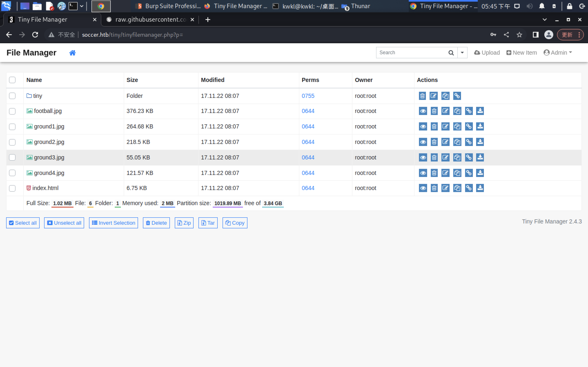Expand the Admin user menu
Screen dimensions: 588x367
point(558,53)
